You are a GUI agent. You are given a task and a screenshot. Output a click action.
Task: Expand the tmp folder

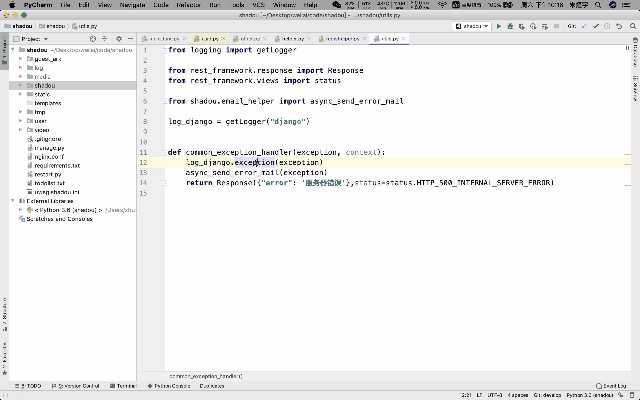pos(20,112)
